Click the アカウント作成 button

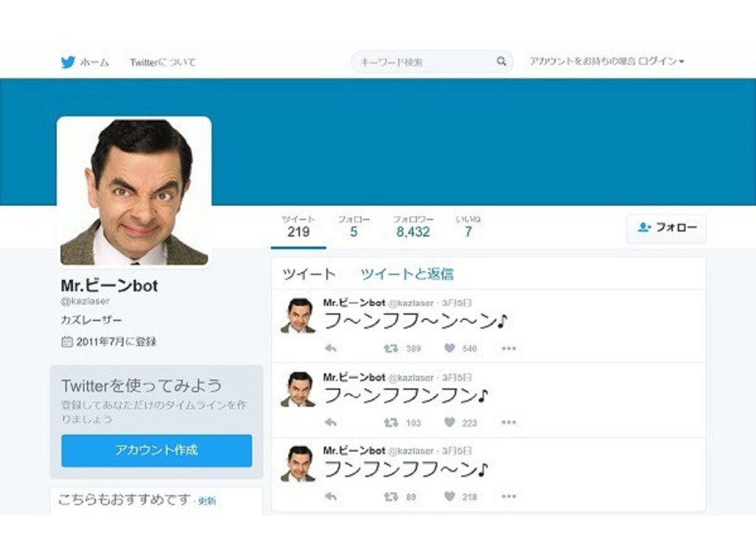coord(157,450)
